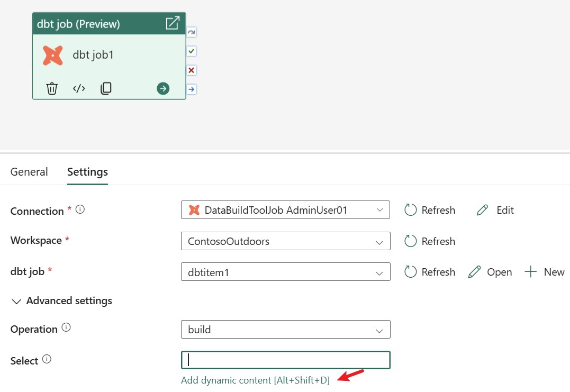The image size is (570, 392).
Task: Open the Connection dropdown
Action: pyautogui.click(x=285, y=210)
